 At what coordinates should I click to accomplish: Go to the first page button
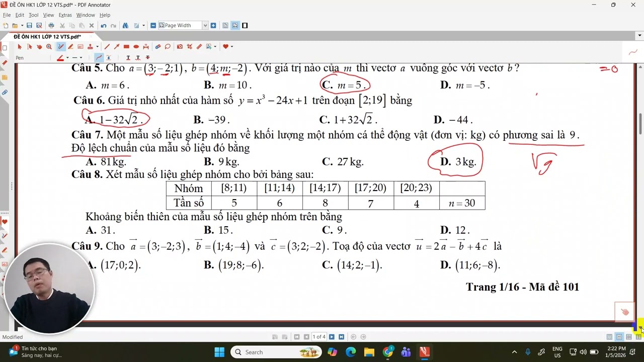pyautogui.click(x=297, y=337)
